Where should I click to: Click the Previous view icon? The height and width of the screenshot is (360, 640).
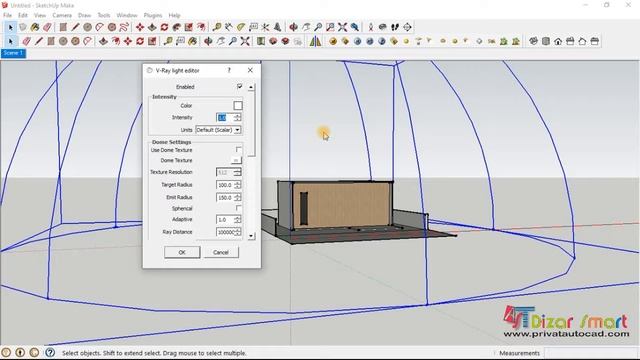[355, 27]
